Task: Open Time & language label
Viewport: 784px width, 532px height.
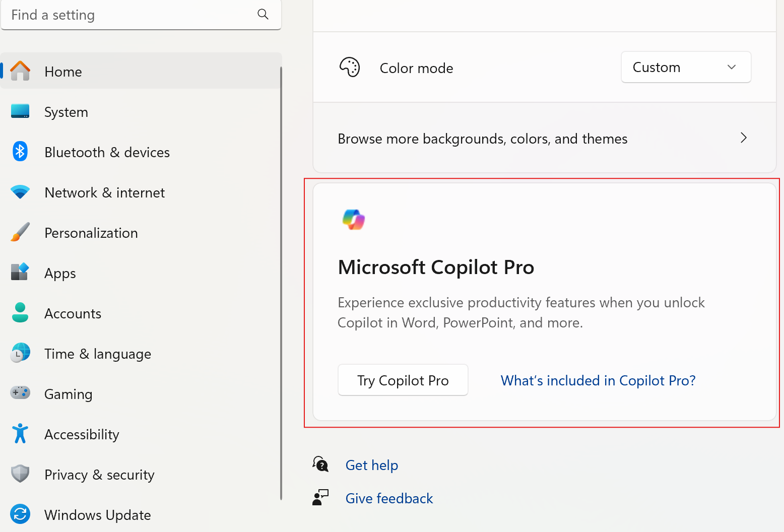Action: point(97,354)
